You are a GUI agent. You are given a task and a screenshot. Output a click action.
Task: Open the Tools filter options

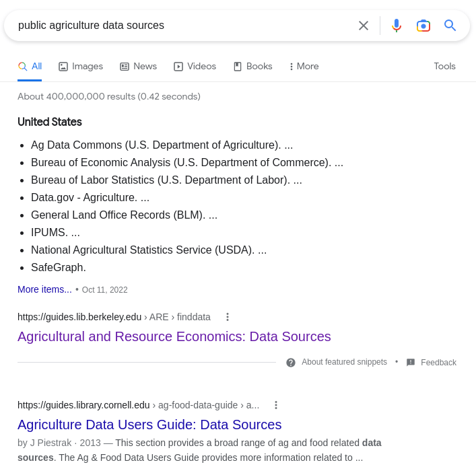445,67
